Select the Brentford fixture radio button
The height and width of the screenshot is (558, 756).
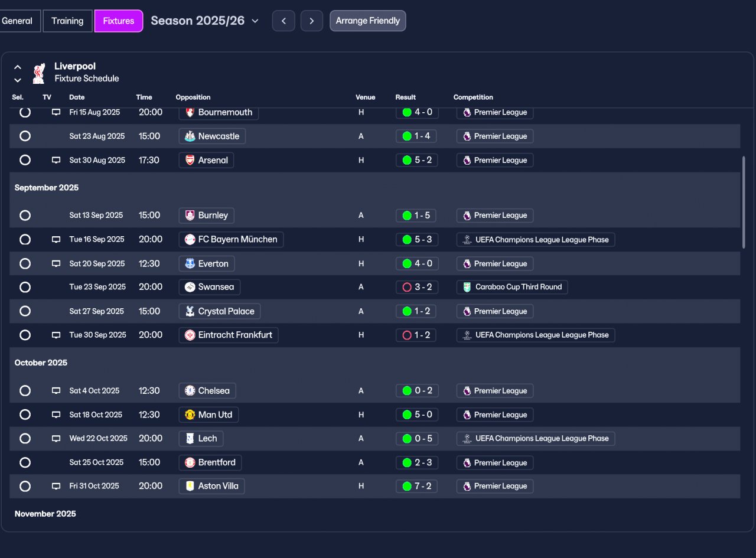click(x=25, y=462)
